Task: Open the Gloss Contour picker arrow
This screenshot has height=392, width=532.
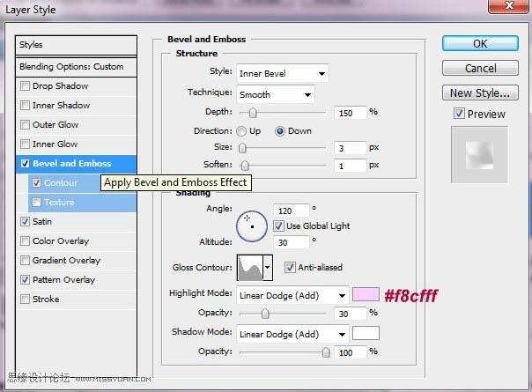Action: pyautogui.click(x=268, y=268)
